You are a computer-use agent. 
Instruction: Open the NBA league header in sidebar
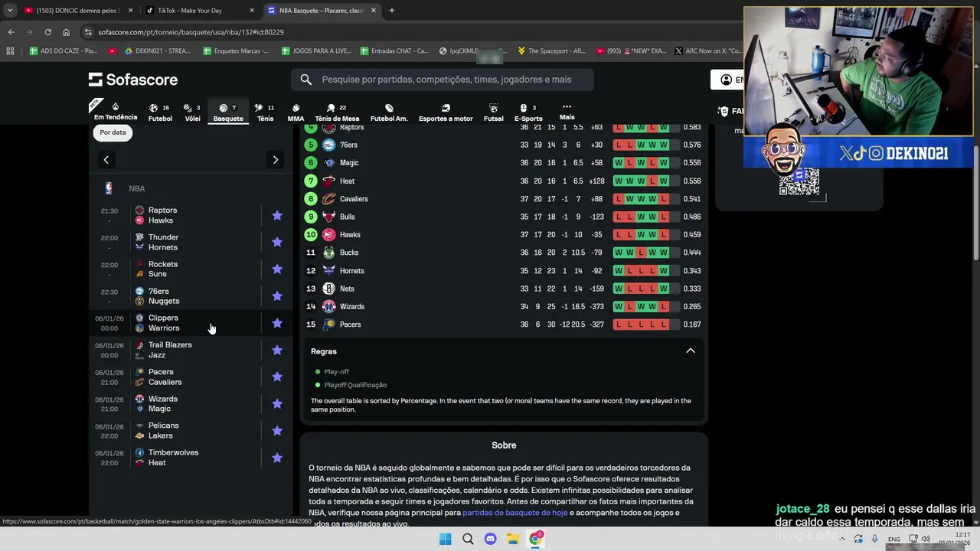coord(191,188)
